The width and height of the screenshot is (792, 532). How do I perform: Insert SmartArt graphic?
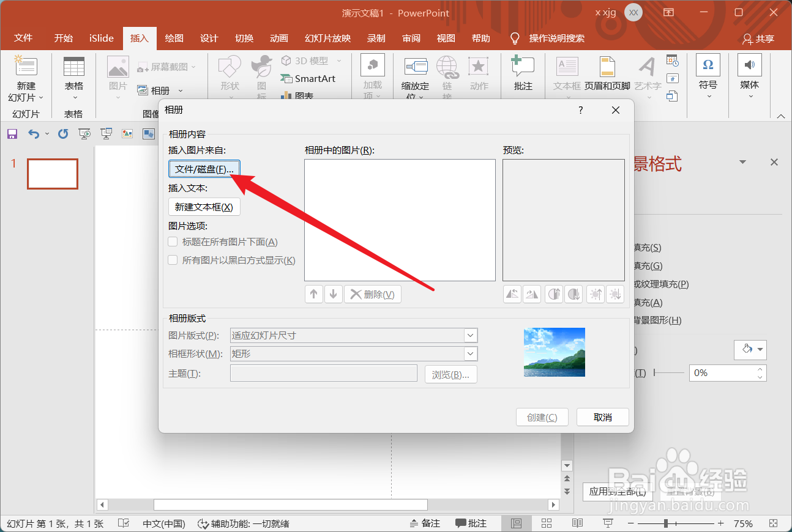pos(308,78)
